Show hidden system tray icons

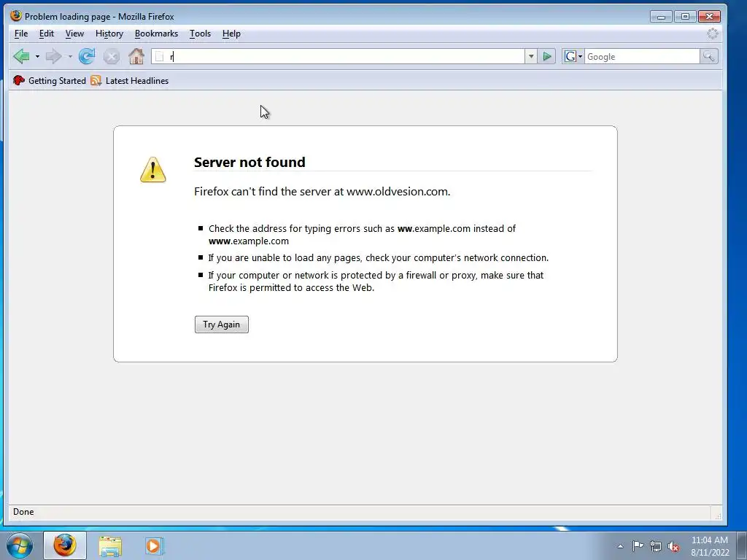pos(620,546)
